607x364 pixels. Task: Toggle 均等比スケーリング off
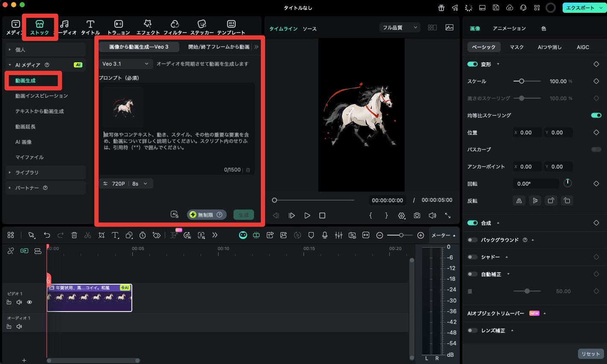[x=596, y=115]
